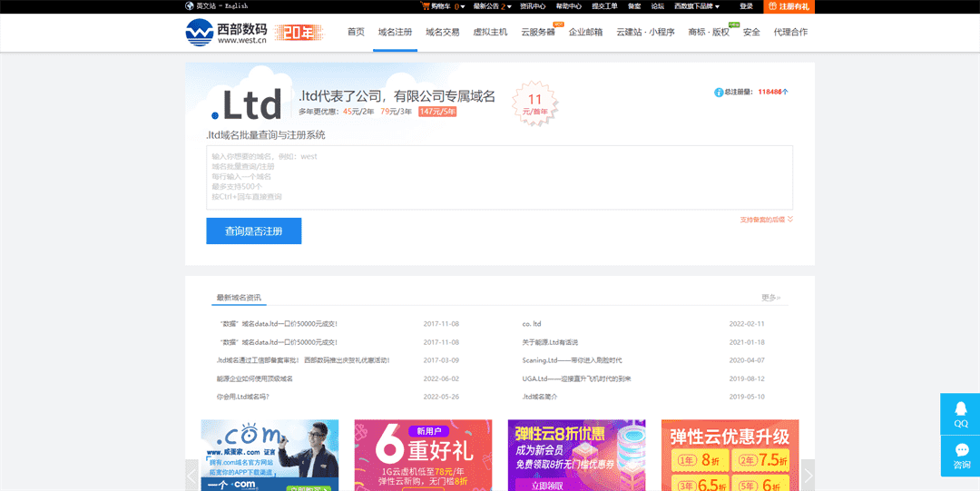Open QQ chat from floating sidebar

(x=961, y=414)
